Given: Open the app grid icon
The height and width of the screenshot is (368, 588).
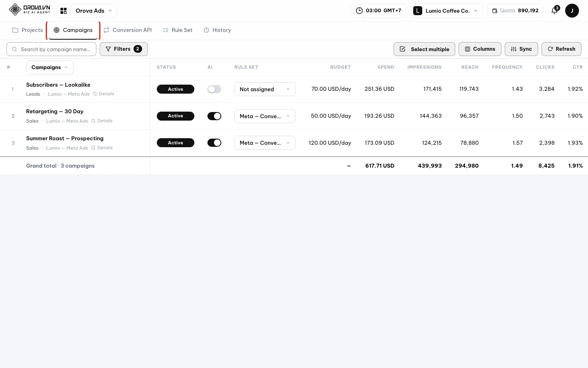Looking at the screenshot, I should click(63, 11).
